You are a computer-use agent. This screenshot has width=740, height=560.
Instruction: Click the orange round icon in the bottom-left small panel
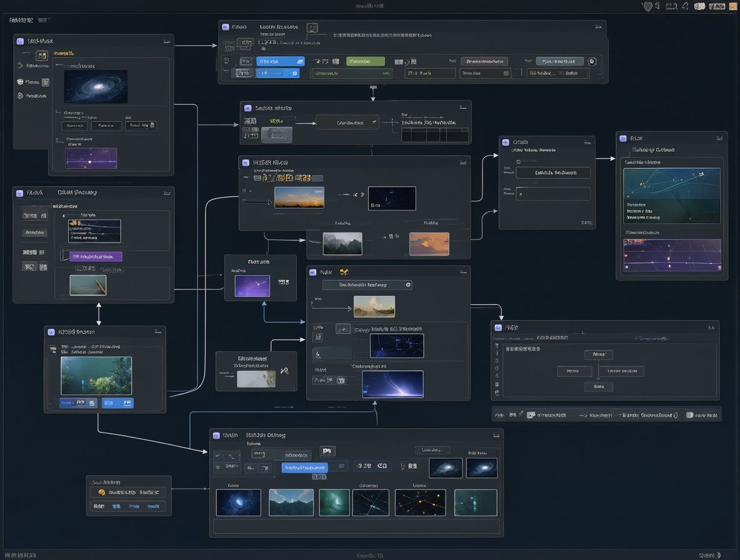point(101,492)
